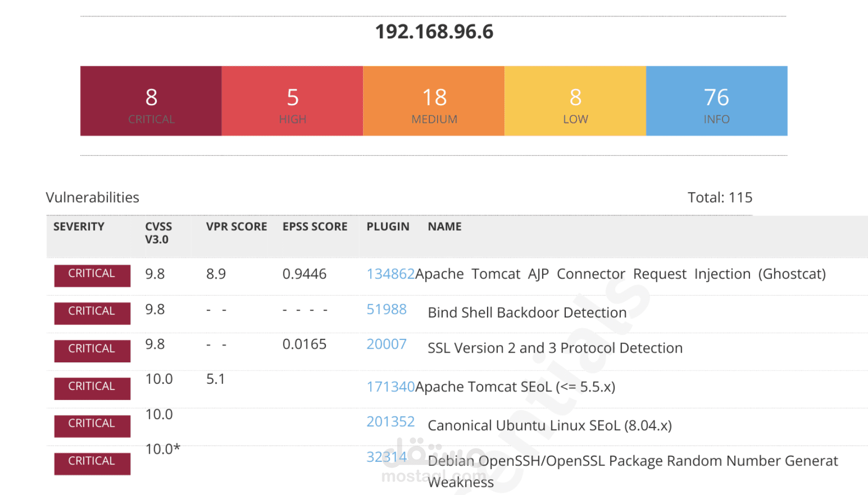This screenshot has height=495, width=868.
Task: Click the SEVERITY column header
Action: [79, 227]
